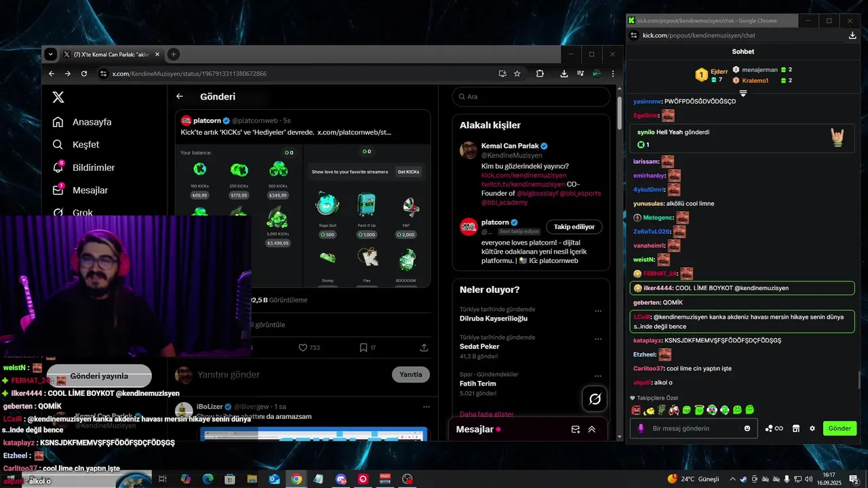Share the post via share icon
868x488 pixels.
(x=424, y=348)
